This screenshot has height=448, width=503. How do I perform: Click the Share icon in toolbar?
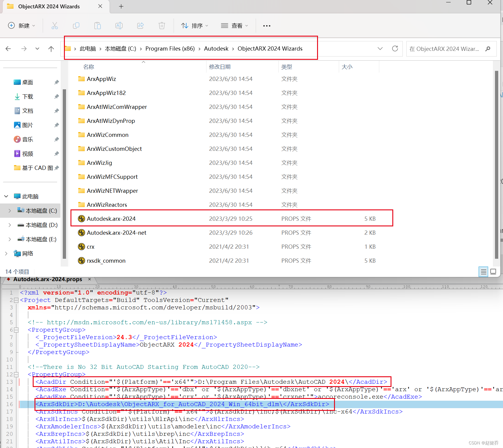pos(140,26)
